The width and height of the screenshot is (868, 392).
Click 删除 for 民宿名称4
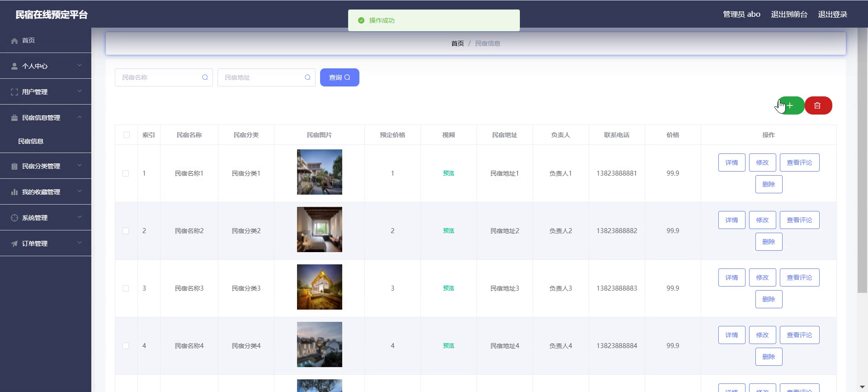pos(769,357)
